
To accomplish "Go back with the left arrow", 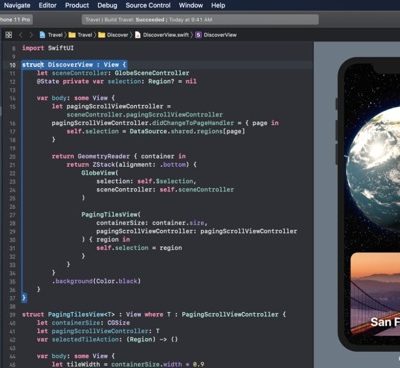I will tap(21, 35).
